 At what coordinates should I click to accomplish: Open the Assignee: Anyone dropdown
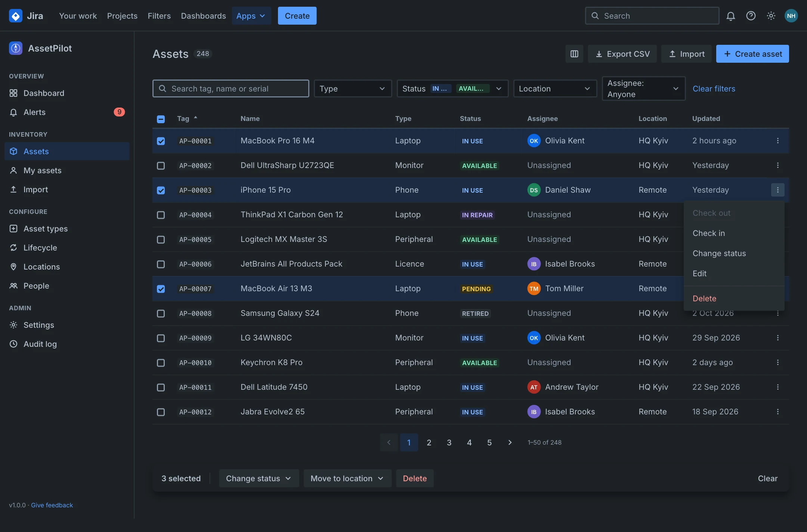coord(644,88)
